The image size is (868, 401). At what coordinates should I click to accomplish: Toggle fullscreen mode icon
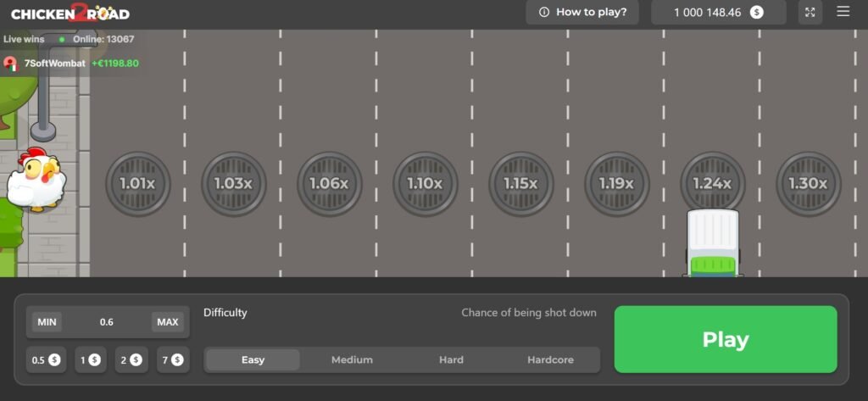coord(810,12)
